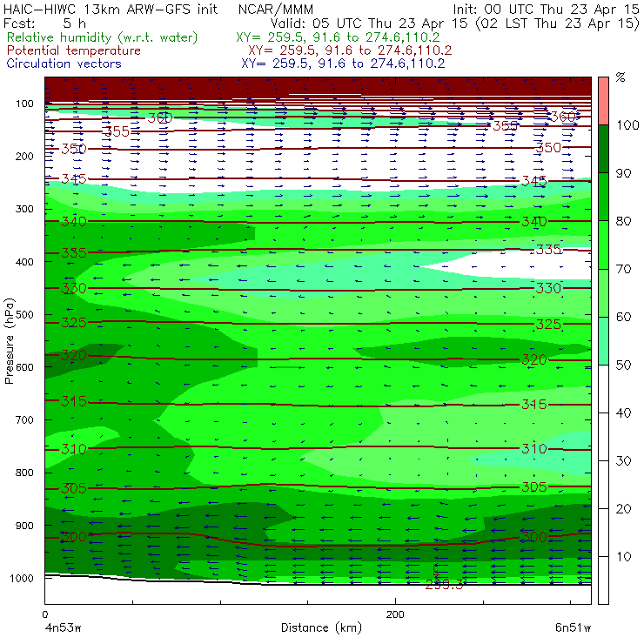The width and height of the screenshot is (644, 644).
Task: Select the red 'Potential temperature' legend label
Action: coord(74,50)
